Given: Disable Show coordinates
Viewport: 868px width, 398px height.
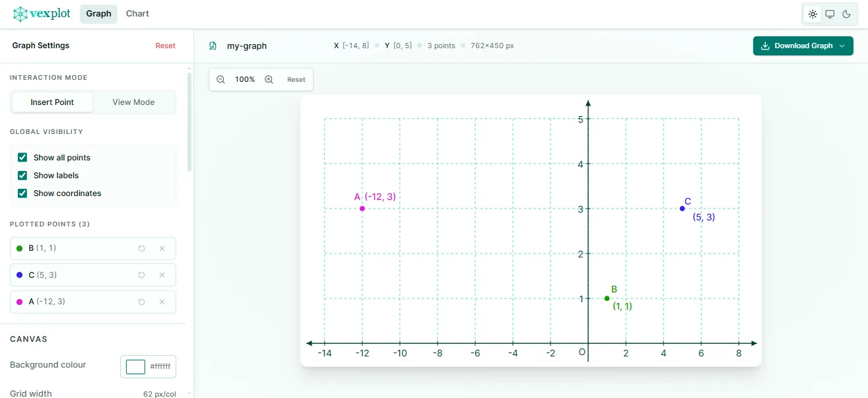Looking at the screenshot, I should click(x=22, y=193).
